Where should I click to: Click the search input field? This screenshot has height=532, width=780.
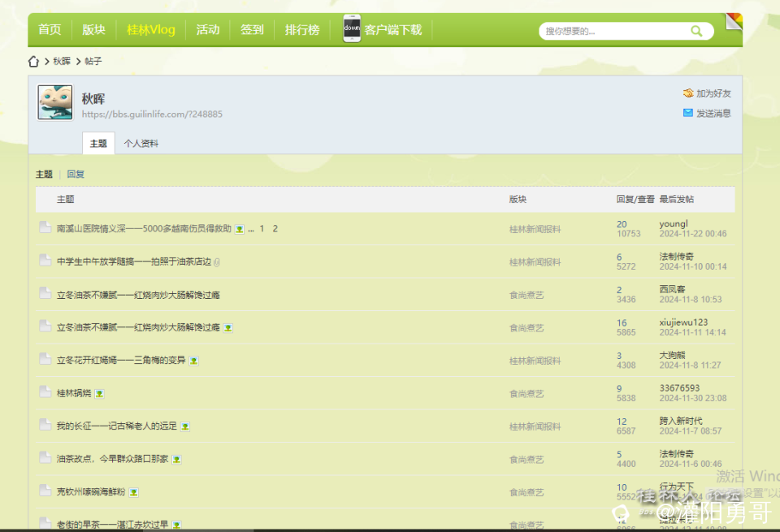click(613, 31)
